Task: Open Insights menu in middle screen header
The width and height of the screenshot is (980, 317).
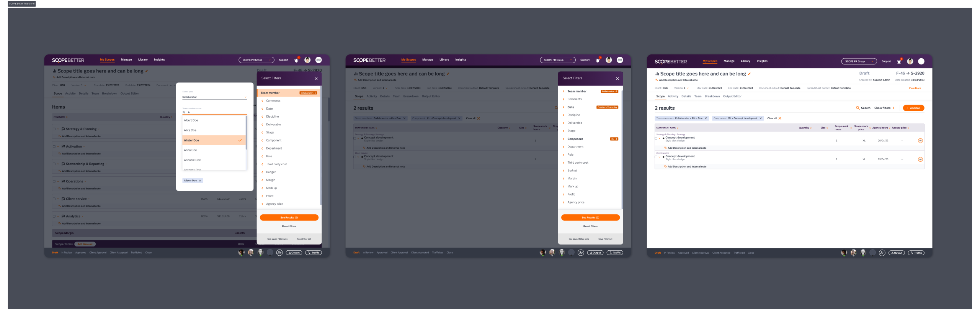Action: click(x=461, y=60)
